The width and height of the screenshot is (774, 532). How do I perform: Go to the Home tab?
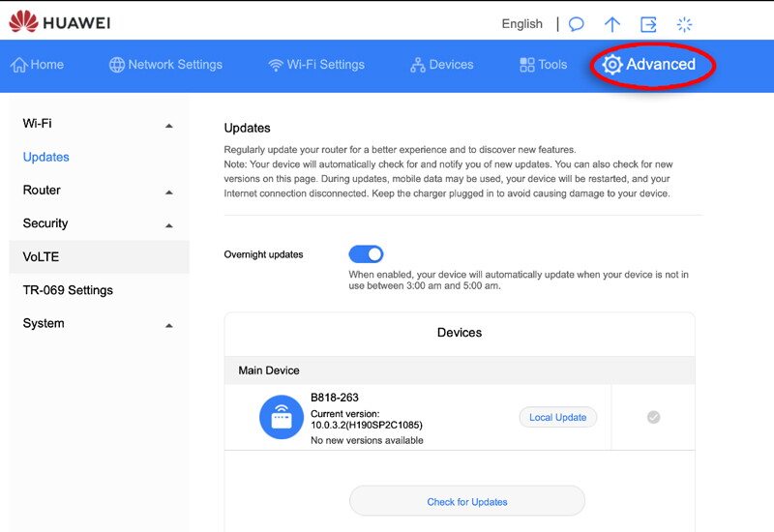tap(38, 65)
